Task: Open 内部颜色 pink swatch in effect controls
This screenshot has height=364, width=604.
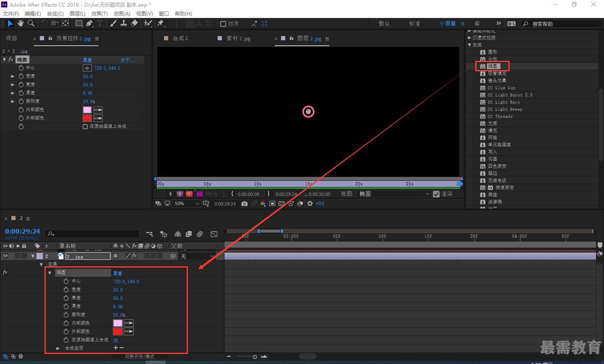Action: point(87,110)
